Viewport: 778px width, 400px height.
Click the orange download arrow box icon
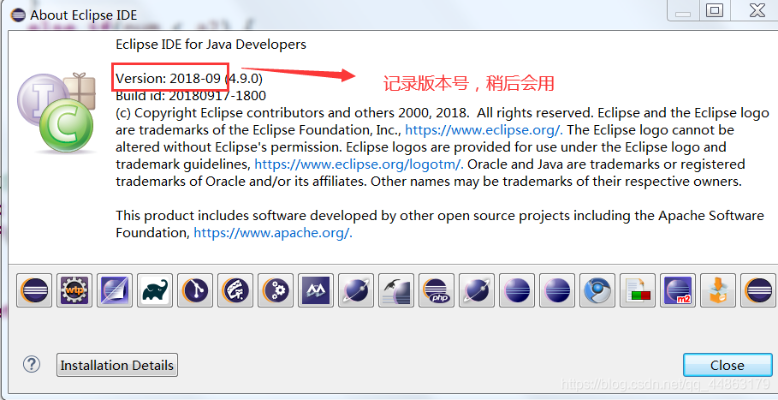(718, 290)
